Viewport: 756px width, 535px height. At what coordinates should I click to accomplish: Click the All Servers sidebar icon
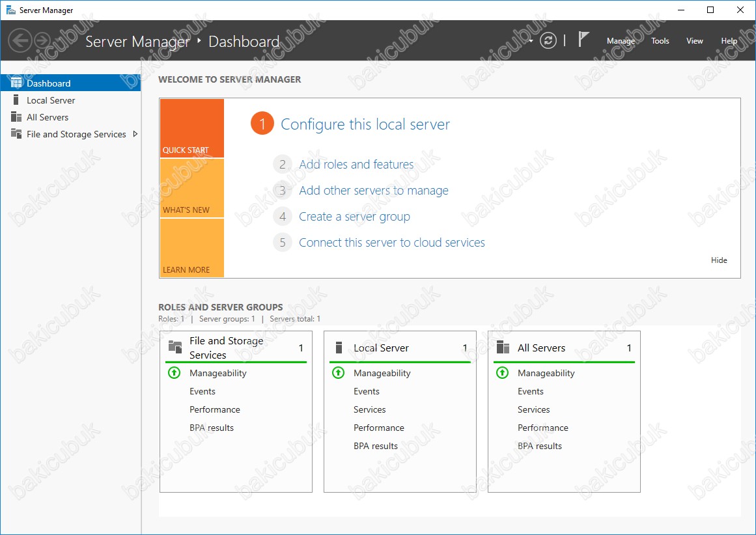click(x=16, y=117)
